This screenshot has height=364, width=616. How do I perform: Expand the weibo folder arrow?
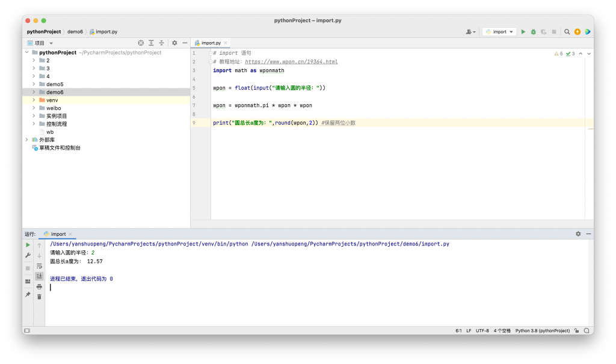pyautogui.click(x=34, y=108)
